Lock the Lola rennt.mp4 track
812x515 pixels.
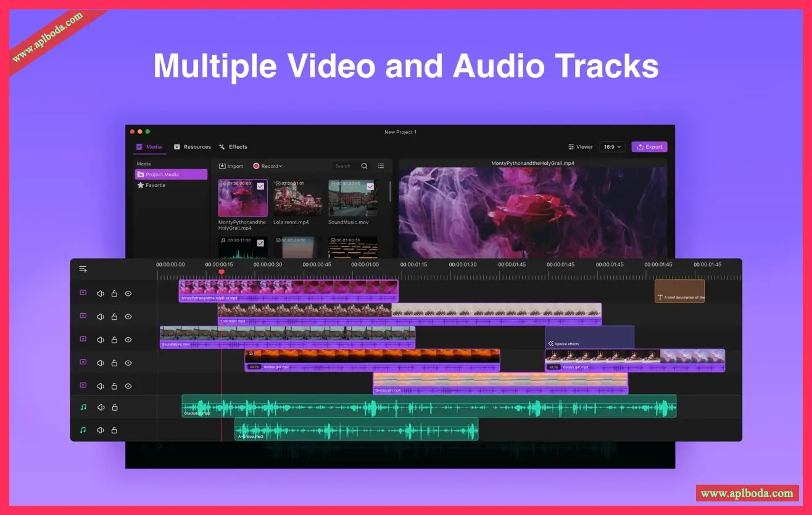pos(114,317)
